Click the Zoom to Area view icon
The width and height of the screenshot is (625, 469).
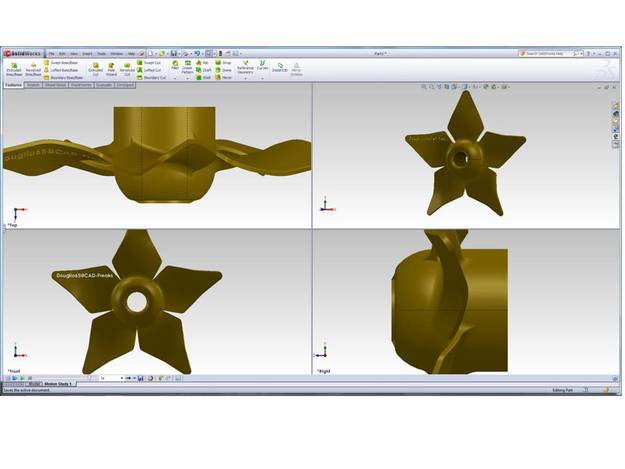click(432, 86)
